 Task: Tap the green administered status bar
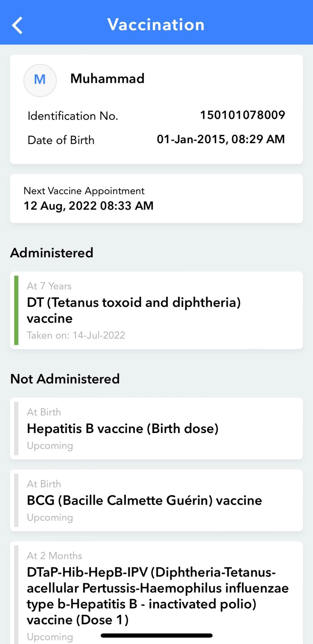pyautogui.click(x=16, y=310)
